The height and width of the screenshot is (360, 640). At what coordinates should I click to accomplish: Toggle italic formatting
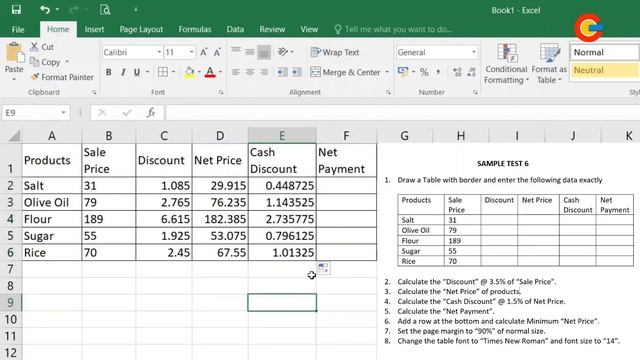pos(123,72)
